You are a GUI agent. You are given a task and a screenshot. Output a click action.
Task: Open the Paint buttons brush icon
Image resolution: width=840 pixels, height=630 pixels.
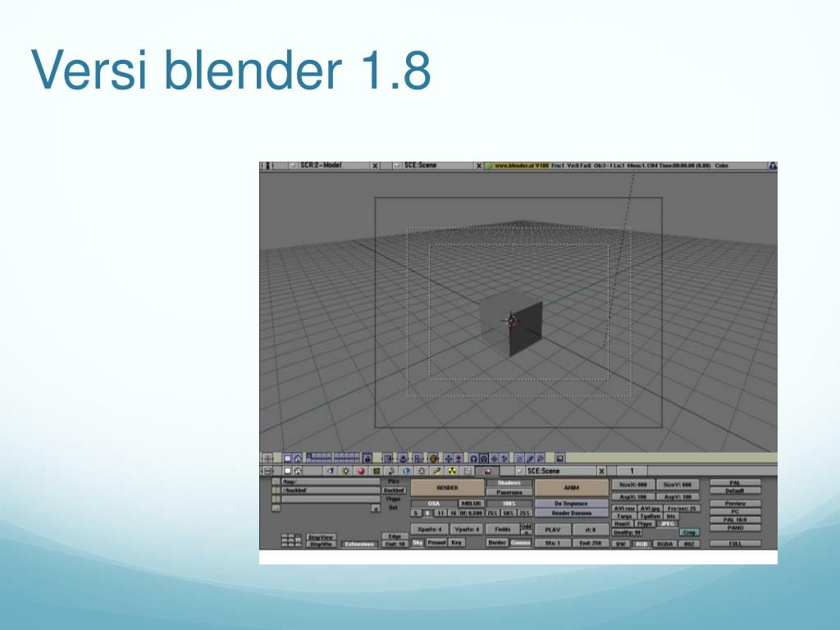click(x=437, y=471)
